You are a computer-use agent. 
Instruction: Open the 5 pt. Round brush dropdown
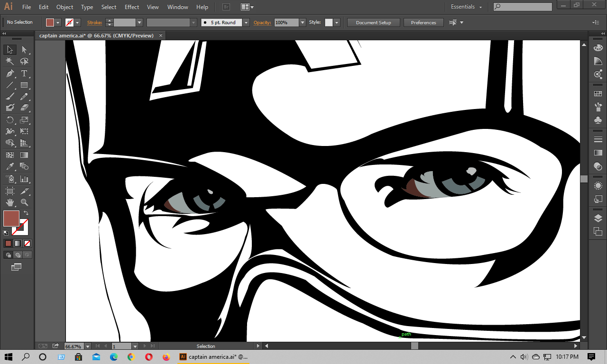point(246,22)
